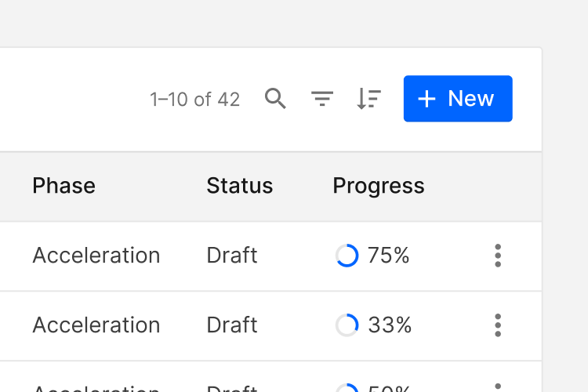Image resolution: width=588 pixels, height=392 pixels.
Task: Sort by the Progress column header
Action: 378,186
